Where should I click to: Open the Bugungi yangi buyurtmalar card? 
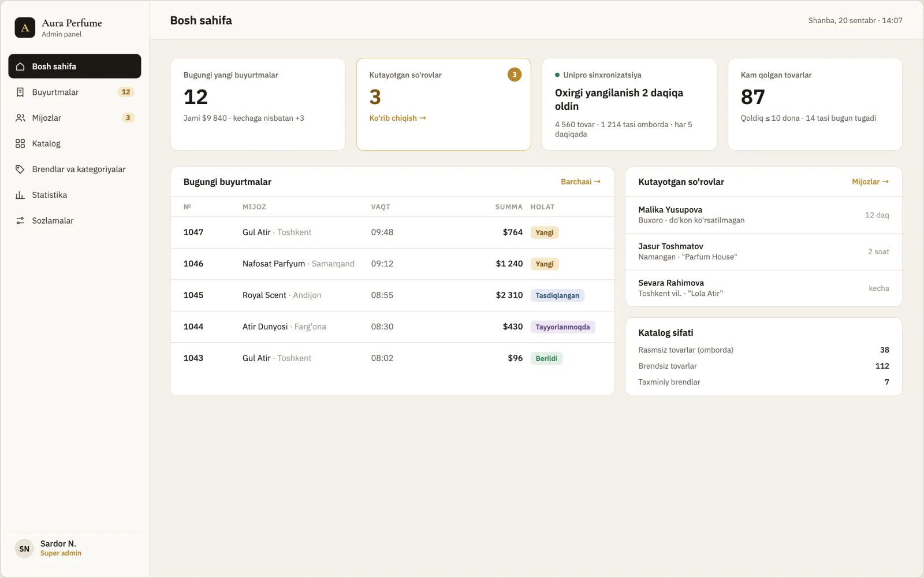(x=258, y=104)
